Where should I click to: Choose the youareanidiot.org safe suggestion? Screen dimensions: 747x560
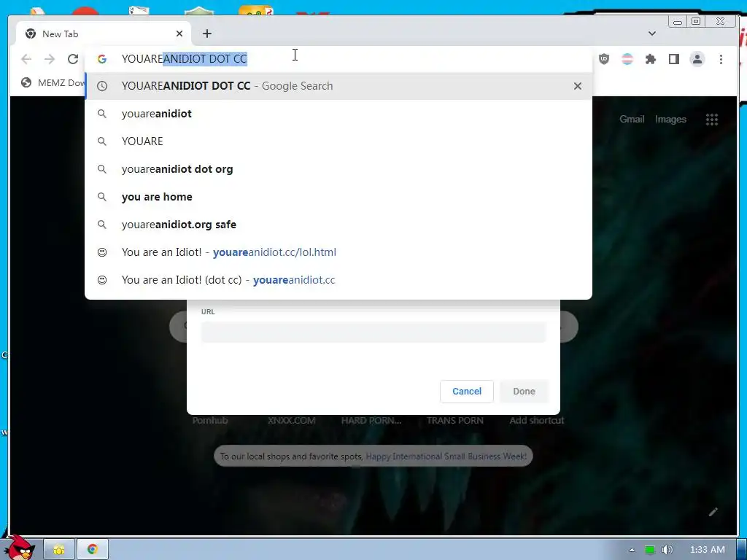tap(338, 225)
